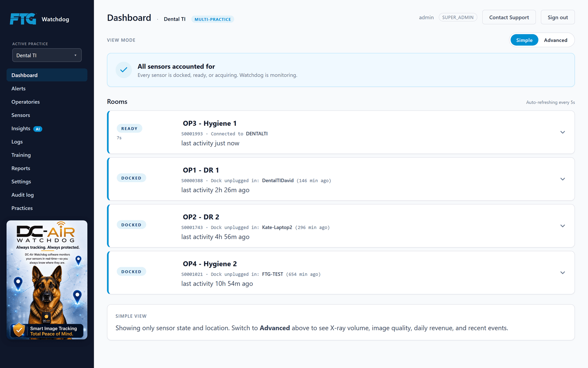588x368 pixels.
Task: Click 'Dental TI' practice name in header
Action: coord(175,19)
